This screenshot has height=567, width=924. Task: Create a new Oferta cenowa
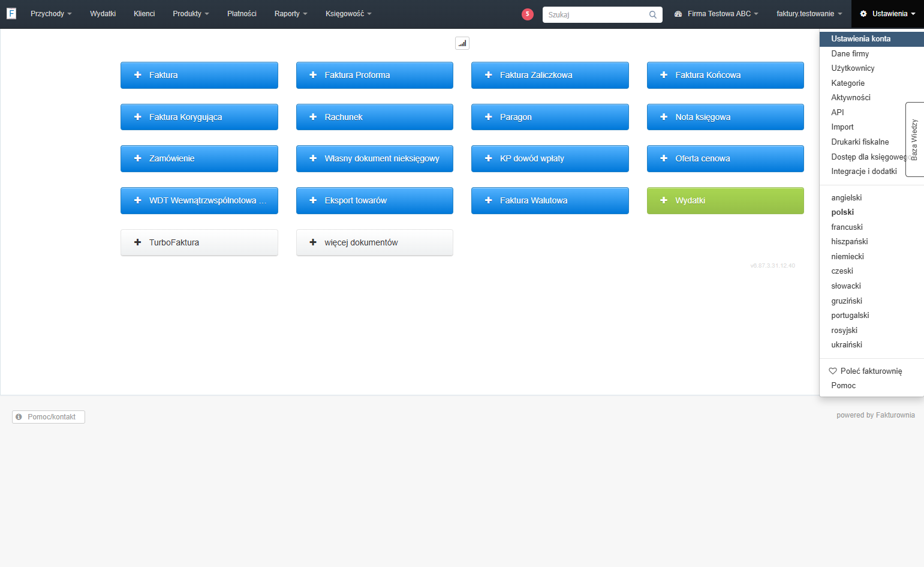tap(726, 158)
